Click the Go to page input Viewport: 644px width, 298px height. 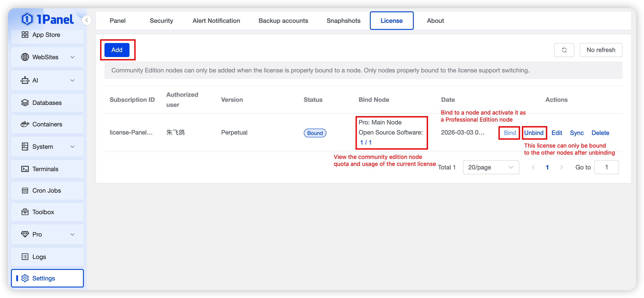click(606, 167)
